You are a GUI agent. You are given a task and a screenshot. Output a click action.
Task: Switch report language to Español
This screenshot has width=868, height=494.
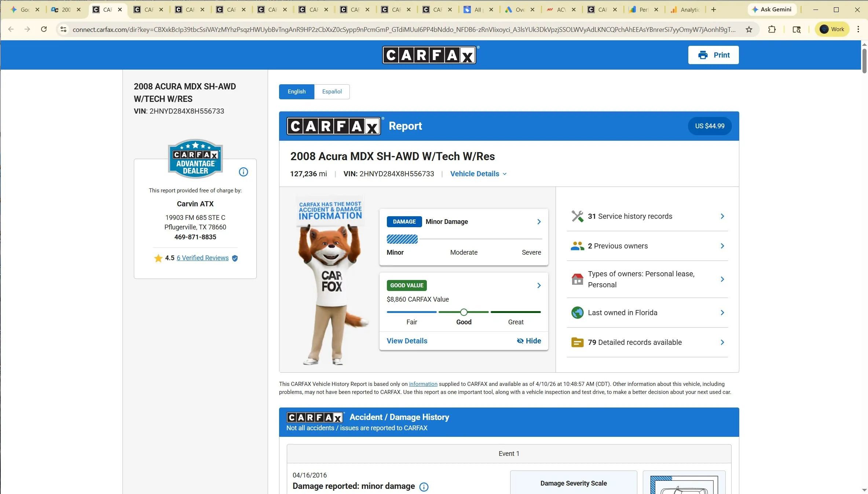coord(332,92)
